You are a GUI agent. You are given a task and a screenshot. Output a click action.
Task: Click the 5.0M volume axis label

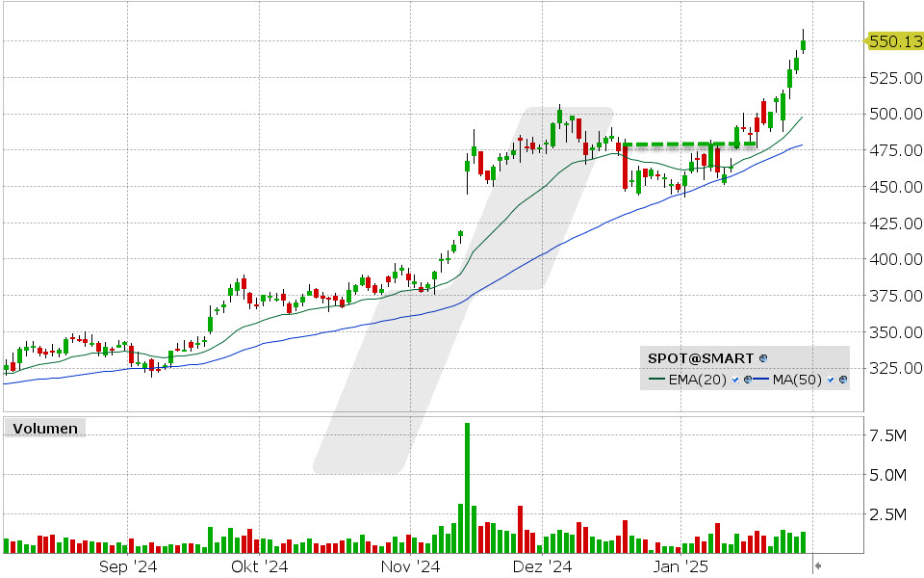coord(888,475)
